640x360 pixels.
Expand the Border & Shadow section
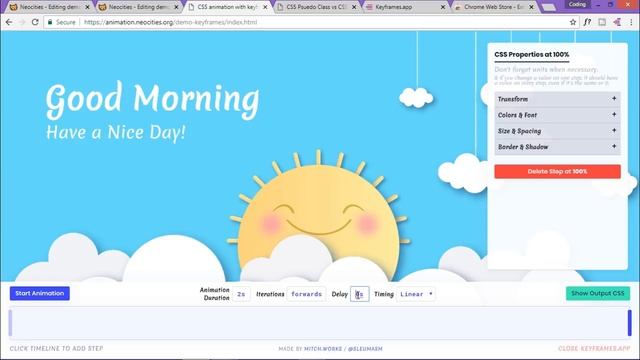pos(557,147)
